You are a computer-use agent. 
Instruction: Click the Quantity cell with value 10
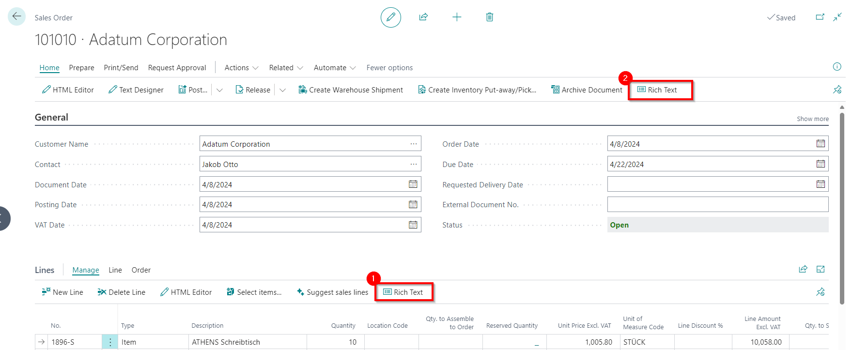coord(336,342)
